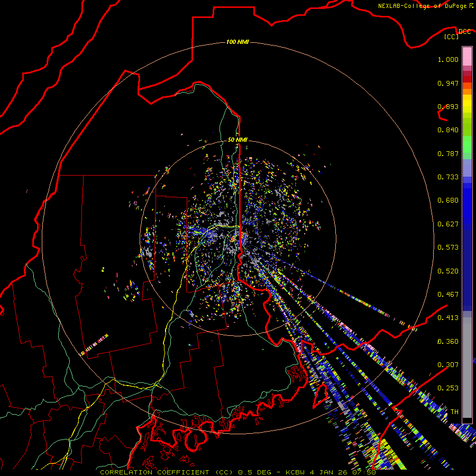
Task: Click the 0.680 legend value
Action: click(448, 200)
